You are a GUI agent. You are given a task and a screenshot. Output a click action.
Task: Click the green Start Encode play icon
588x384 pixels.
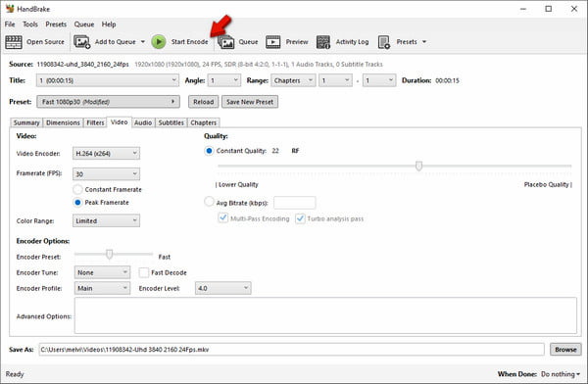coord(159,42)
